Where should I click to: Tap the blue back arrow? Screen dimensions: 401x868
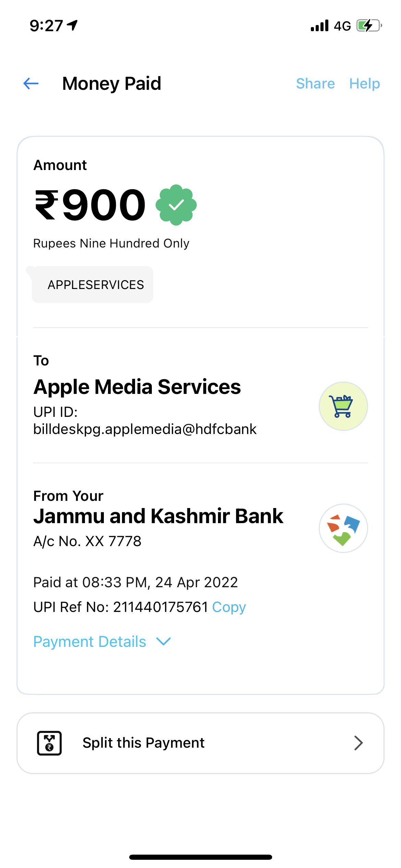tap(31, 83)
